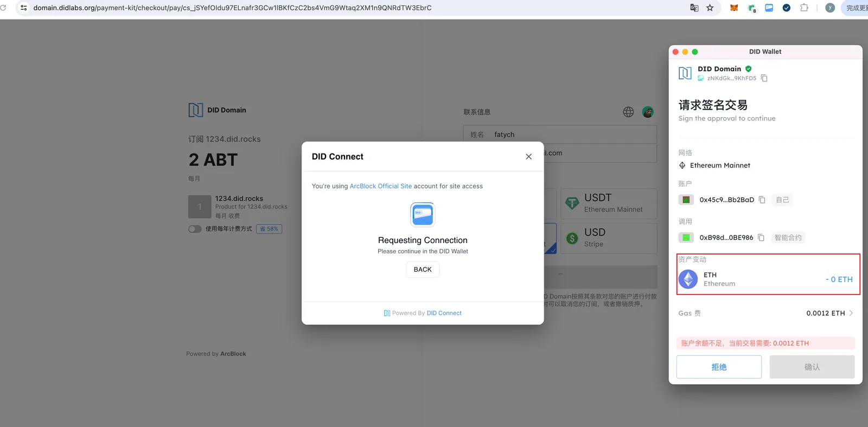
Task: Copy the zNKdGk...9KhFD5 DID address
Action: (764, 78)
